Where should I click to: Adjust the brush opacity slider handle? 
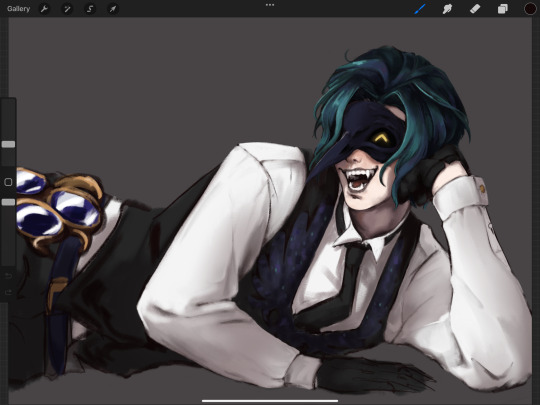coord(8,202)
